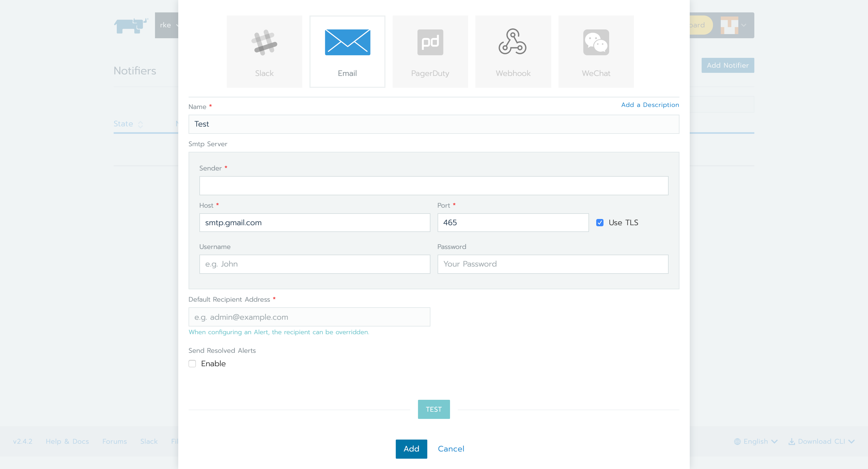Select the Slack notifier icon
The height and width of the screenshot is (469, 868).
264,42
